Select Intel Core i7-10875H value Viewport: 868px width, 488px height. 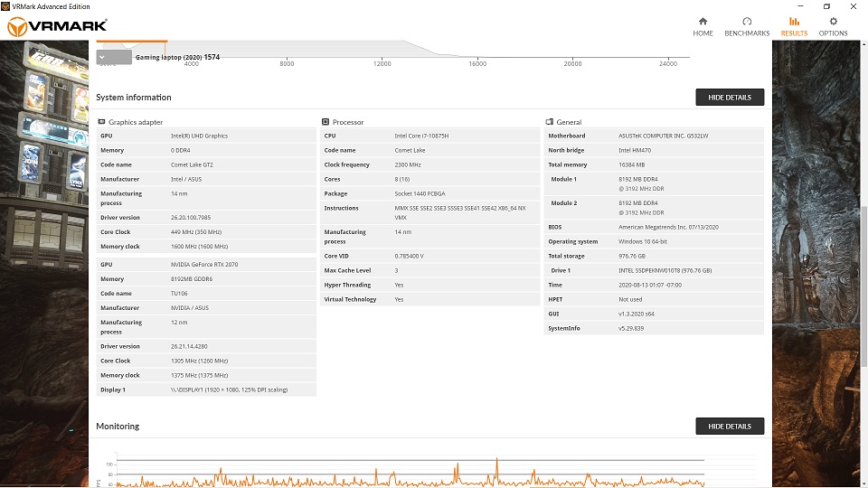(x=421, y=136)
